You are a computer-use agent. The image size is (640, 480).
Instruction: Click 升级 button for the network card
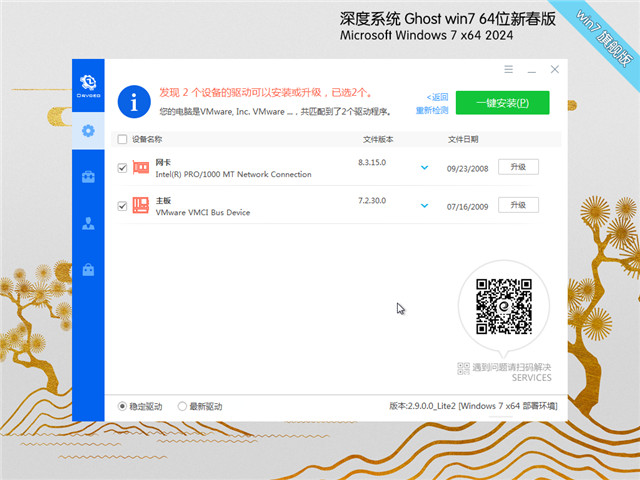518,167
